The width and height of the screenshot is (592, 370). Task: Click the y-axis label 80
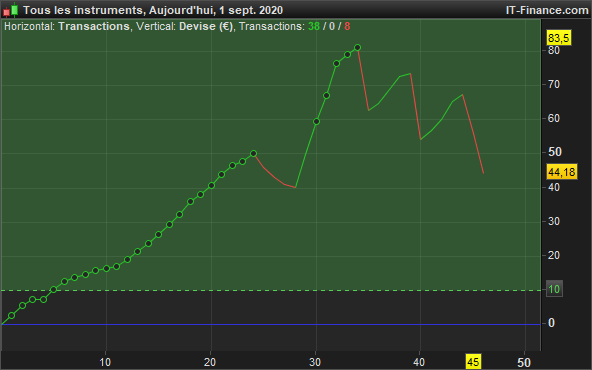553,50
